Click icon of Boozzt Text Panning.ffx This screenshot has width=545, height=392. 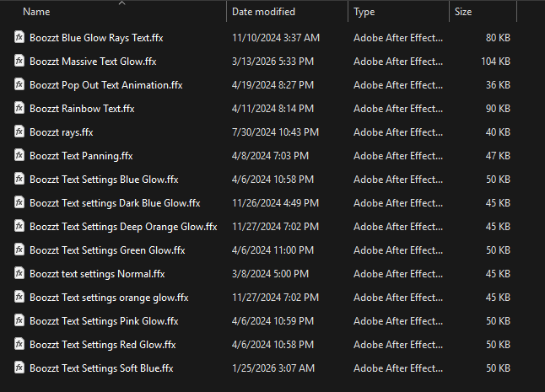[19, 155]
